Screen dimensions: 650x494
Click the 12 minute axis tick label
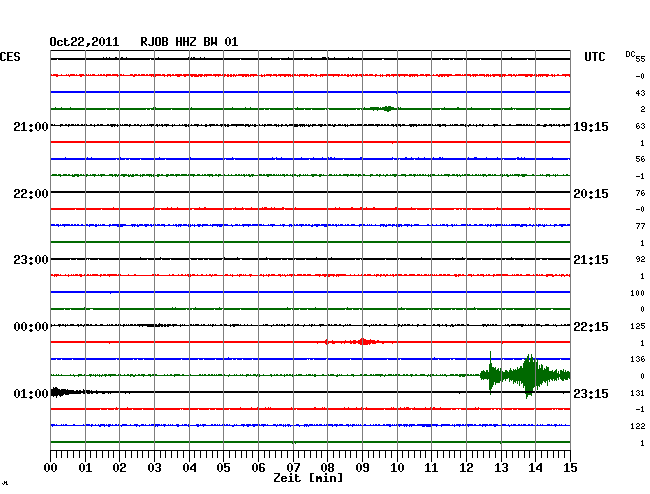[466, 468]
